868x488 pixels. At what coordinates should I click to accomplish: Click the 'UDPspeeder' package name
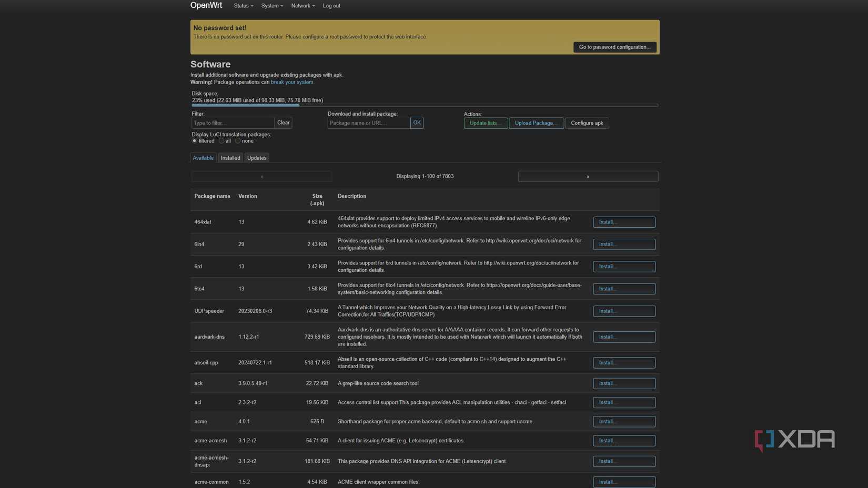pyautogui.click(x=209, y=311)
